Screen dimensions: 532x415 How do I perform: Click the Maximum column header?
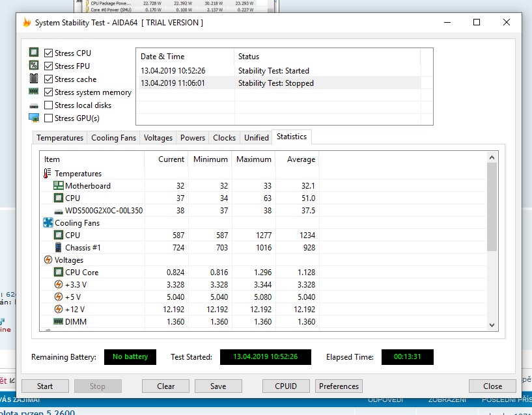point(253,159)
